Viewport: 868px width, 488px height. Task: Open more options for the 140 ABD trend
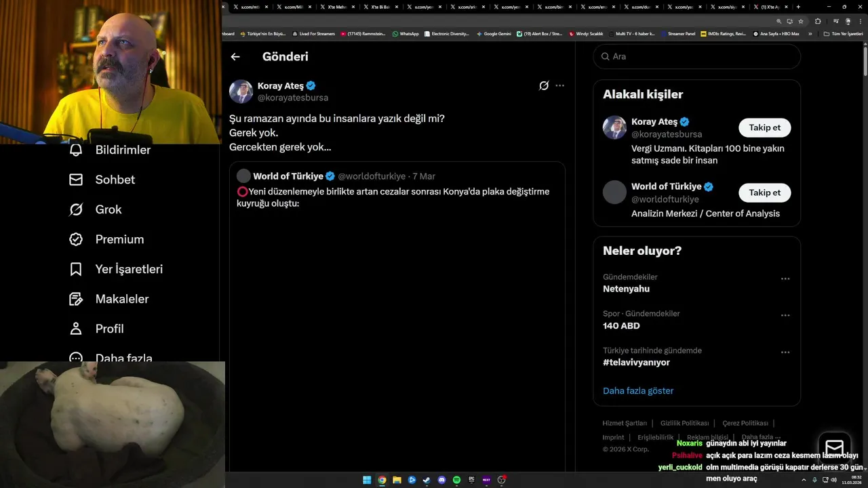tap(785, 315)
